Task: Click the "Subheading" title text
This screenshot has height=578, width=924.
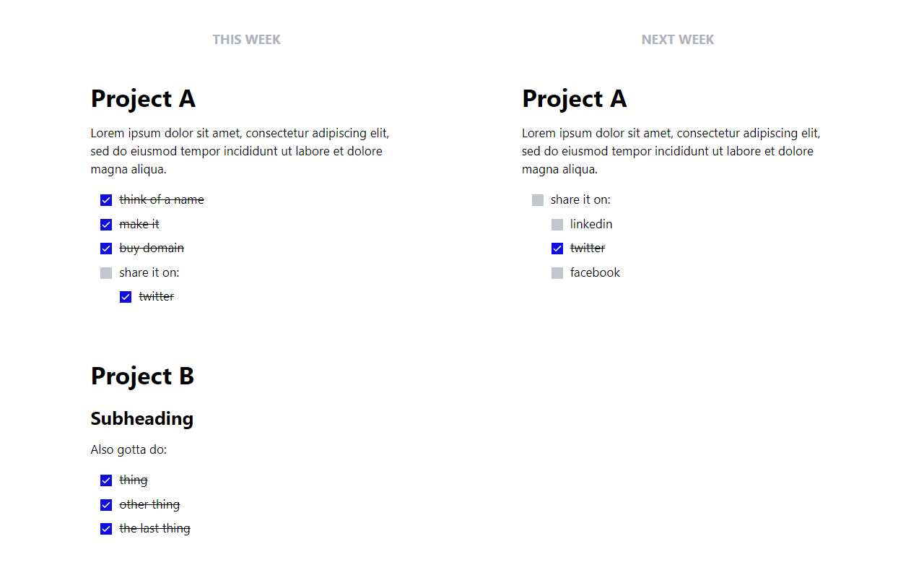Action: (x=141, y=418)
